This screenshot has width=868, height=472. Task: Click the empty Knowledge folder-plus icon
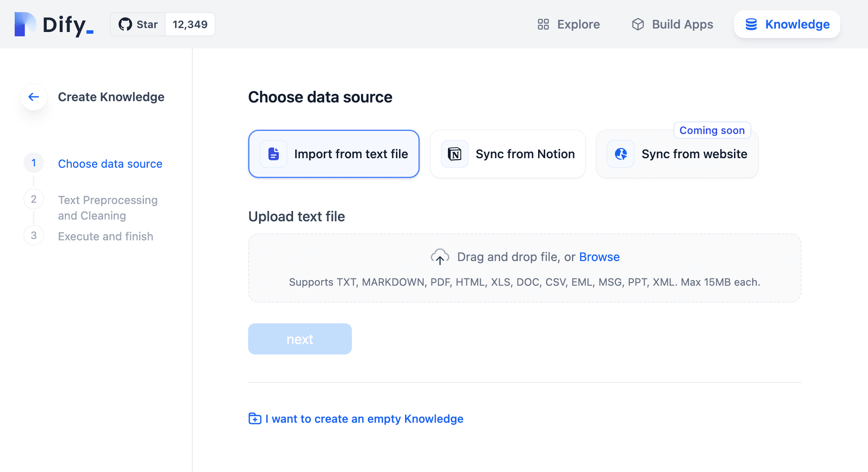point(255,418)
